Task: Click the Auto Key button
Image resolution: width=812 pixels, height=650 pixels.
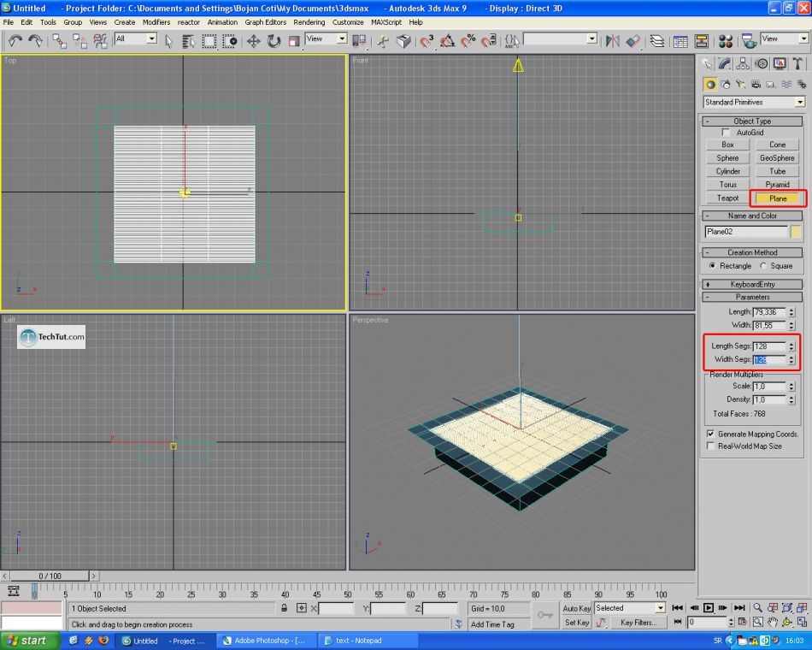Action: pyautogui.click(x=577, y=608)
